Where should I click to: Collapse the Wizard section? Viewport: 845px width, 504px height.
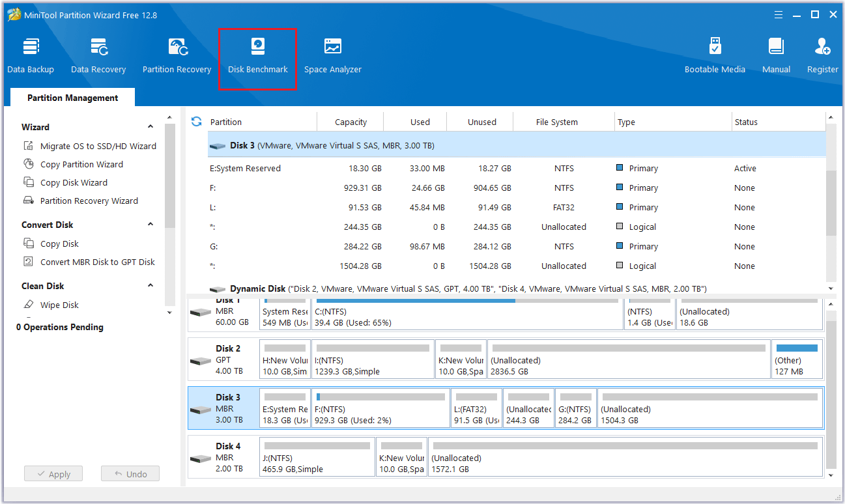150,127
